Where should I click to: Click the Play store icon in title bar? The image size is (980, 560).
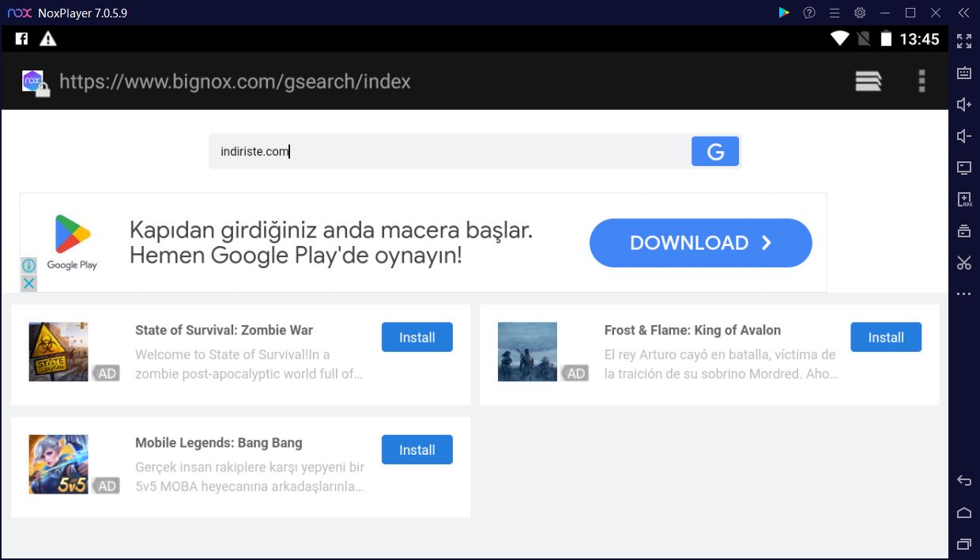click(x=784, y=13)
